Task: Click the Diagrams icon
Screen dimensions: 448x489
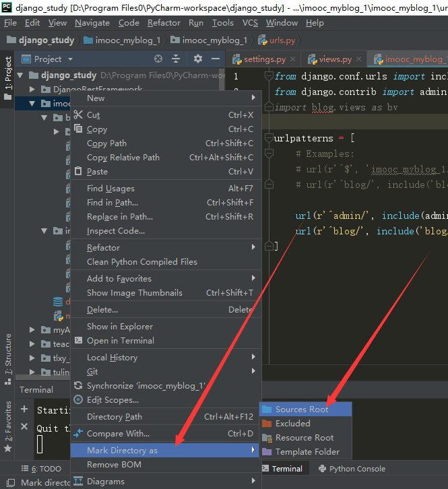Action: 78,481
